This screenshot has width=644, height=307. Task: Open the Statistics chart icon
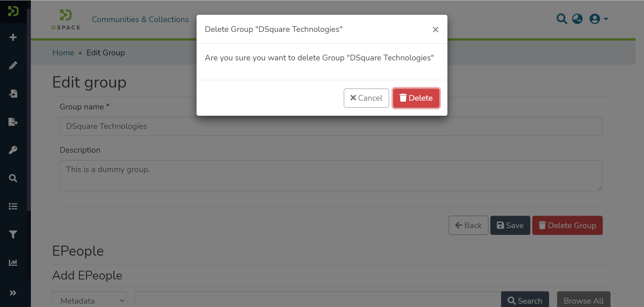tap(13, 262)
